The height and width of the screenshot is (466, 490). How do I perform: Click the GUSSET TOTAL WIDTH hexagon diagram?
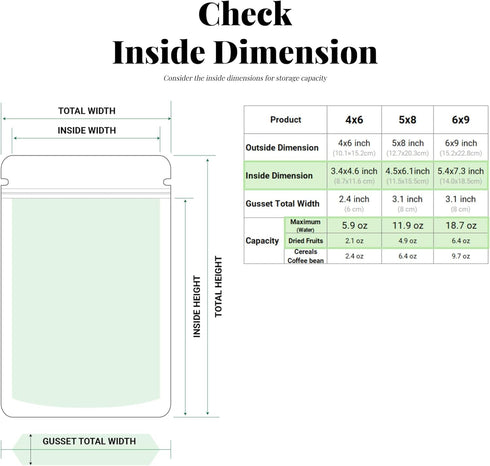tap(86, 449)
